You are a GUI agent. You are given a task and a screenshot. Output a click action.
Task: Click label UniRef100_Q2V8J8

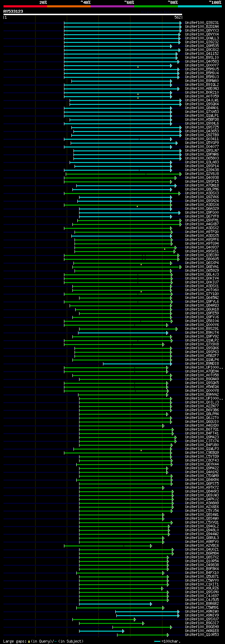(x=202, y=174)
